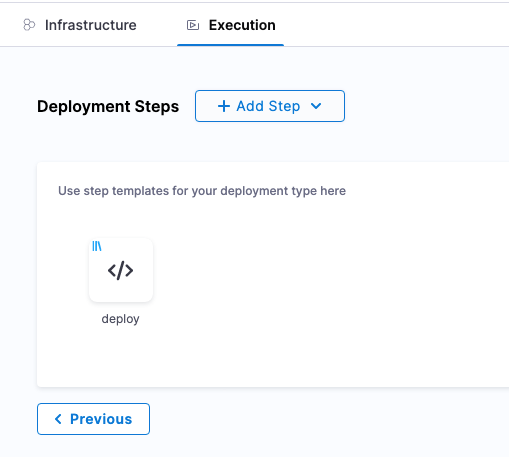Click the plus icon in Add Step

click(224, 106)
